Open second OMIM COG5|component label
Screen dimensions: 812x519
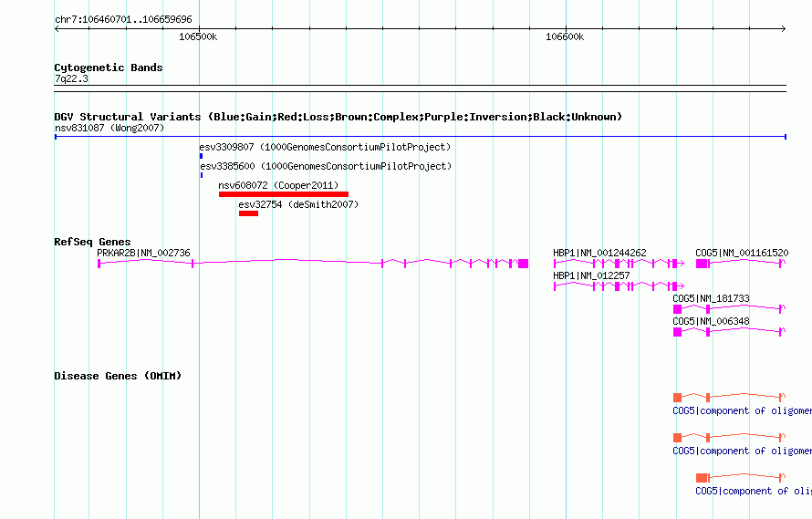[742, 452]
